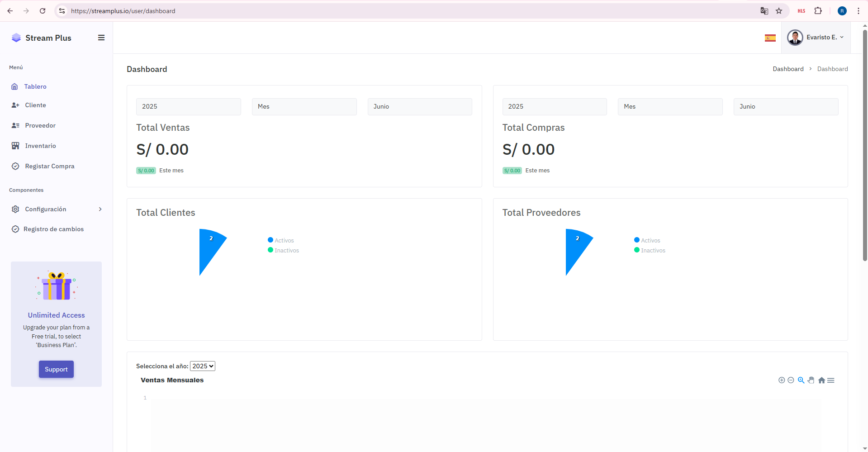Click the Spanish flag language icon
Viewport: 868px width, 452px height.
click(x=770, y=38)
